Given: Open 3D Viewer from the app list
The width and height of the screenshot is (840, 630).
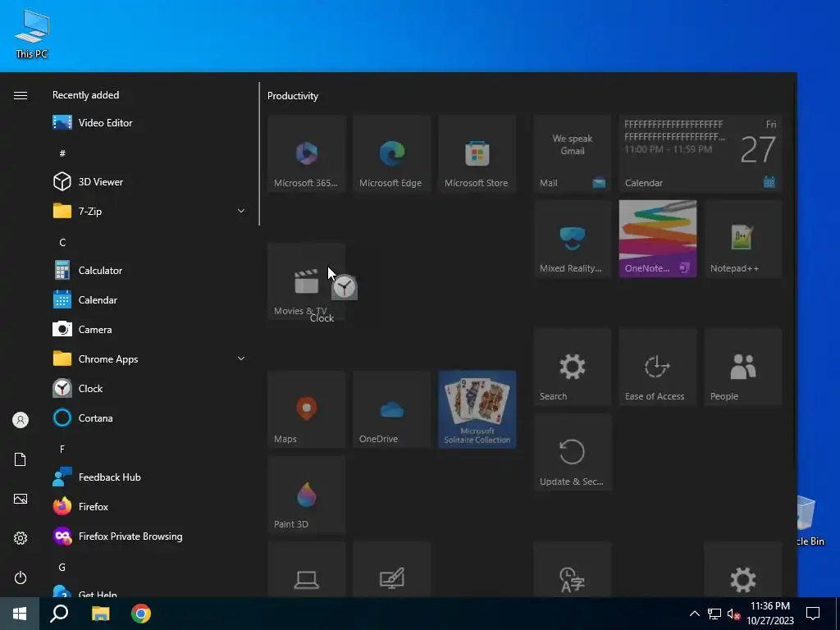Looking at the screenshot, I should [150, 181].
